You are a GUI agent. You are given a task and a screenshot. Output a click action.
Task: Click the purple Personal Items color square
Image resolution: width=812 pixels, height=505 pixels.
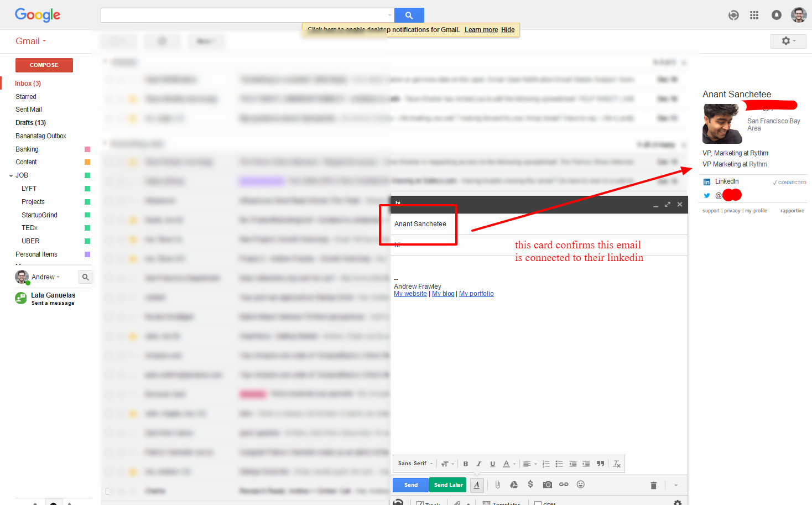[x=87, y=254]
